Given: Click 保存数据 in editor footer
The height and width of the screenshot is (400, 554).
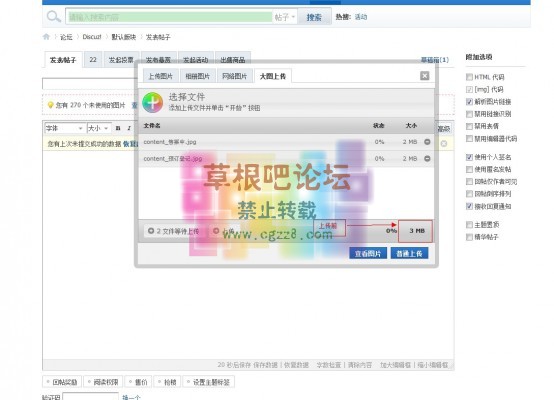Looking at the screenshot, I should pos(265,365).
